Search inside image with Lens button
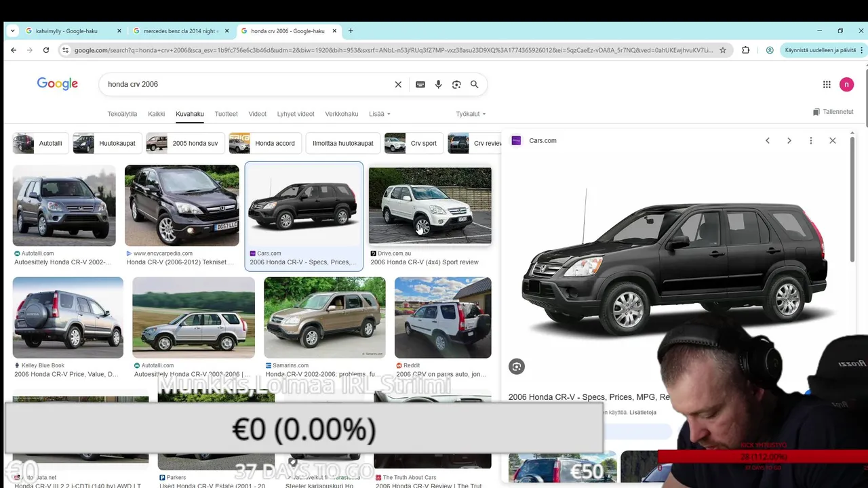868x488 pixels. pos(517,367)
